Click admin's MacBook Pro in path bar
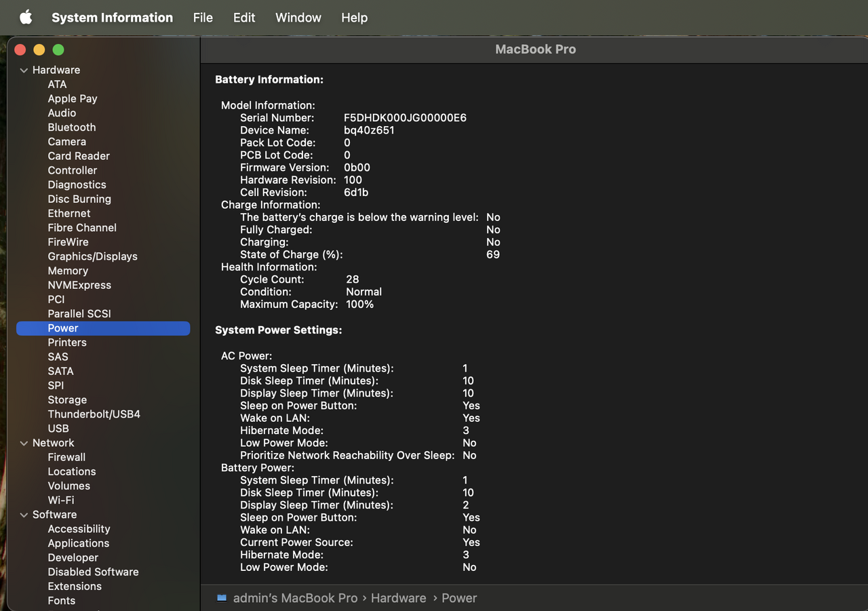This screenshot has width=868, height=611. [x=295, y=598]
